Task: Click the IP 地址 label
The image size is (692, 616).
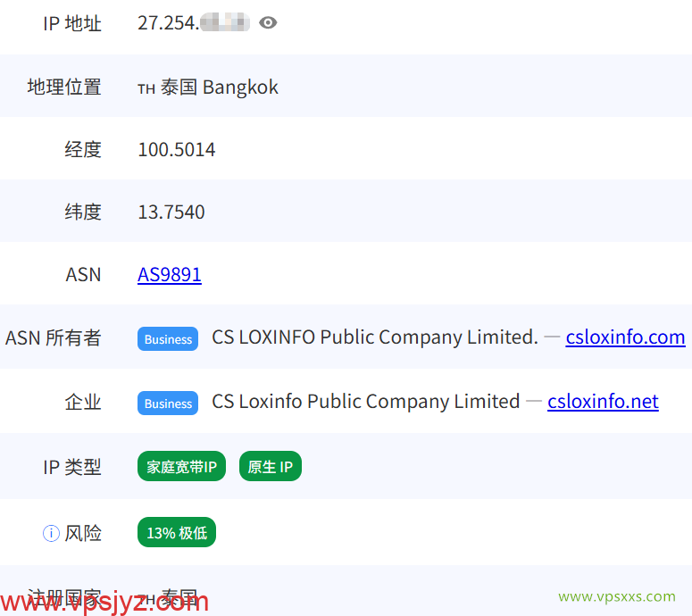Action: pyautogui.click(x=72, y=23)
